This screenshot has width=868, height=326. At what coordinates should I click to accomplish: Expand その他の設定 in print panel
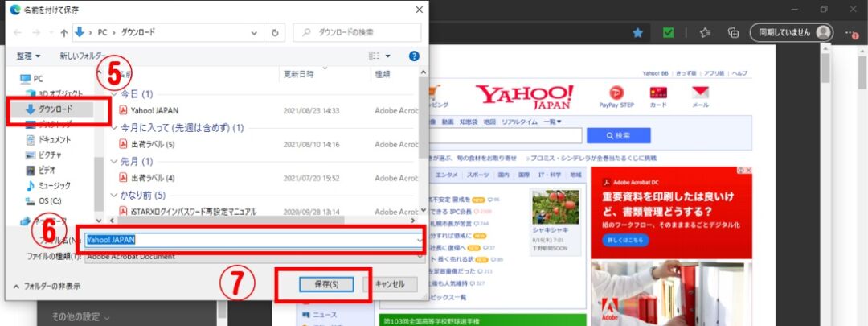point(80,317)
